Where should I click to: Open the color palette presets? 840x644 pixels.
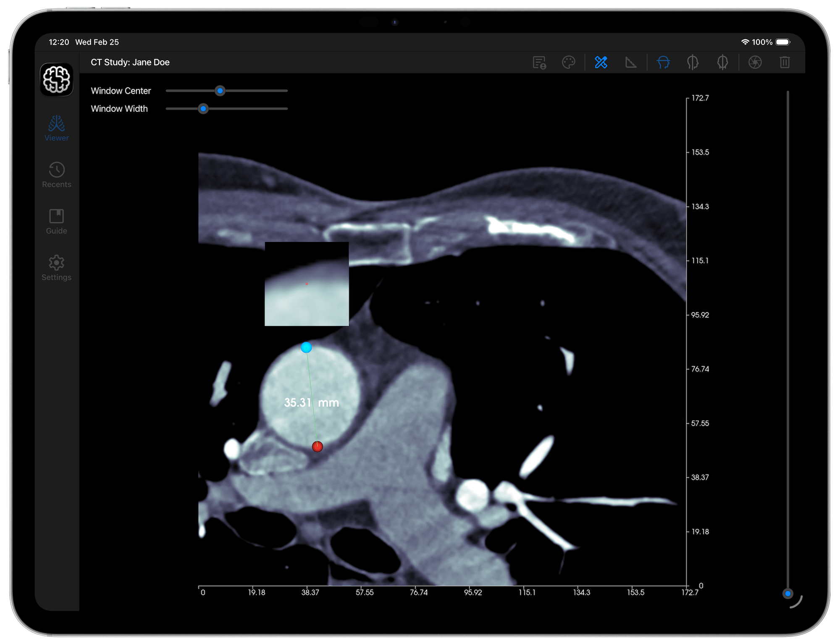point(569,62)
